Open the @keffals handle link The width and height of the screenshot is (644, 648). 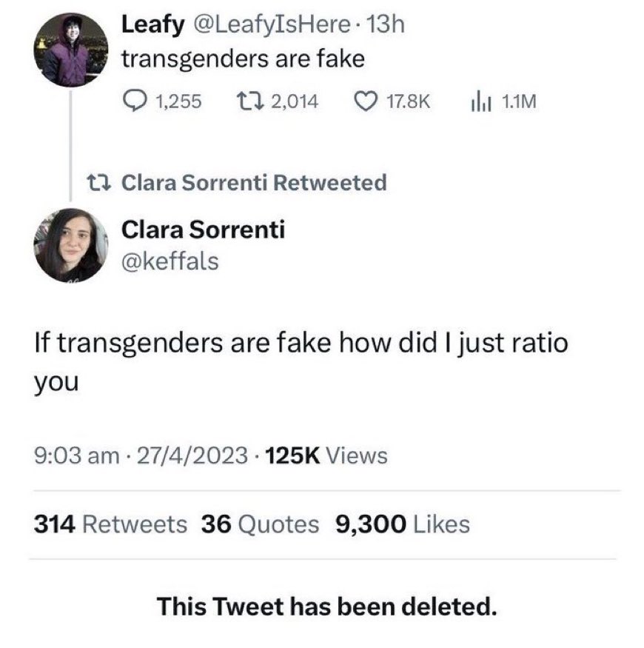coord(170,261)
